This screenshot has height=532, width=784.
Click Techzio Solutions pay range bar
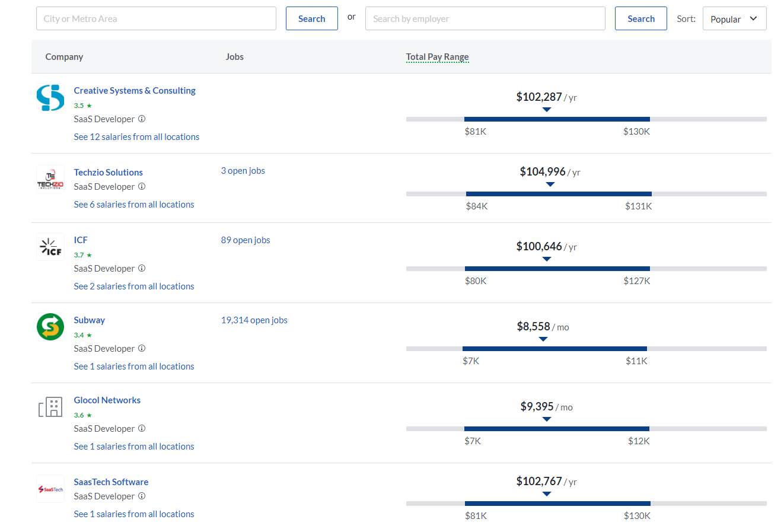pyautogui.click(x=586, y=194)
